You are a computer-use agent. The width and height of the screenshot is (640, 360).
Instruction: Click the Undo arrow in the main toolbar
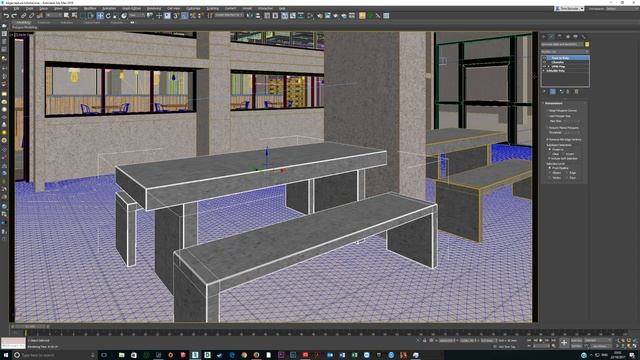pos(6,16)
